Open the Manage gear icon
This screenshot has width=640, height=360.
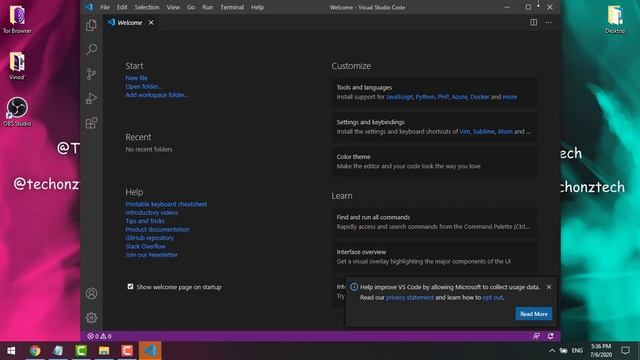(x=91, y=318)
